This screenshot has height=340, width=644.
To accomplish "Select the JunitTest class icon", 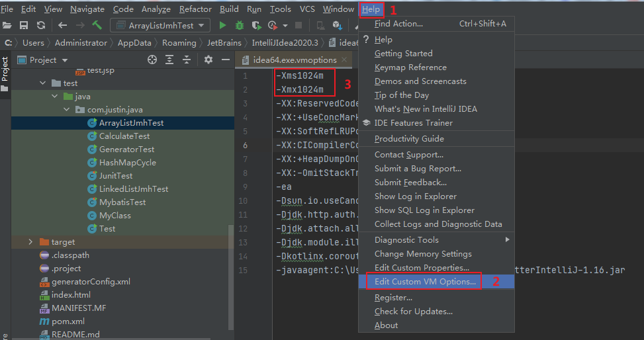I will (x=92, y=176).
